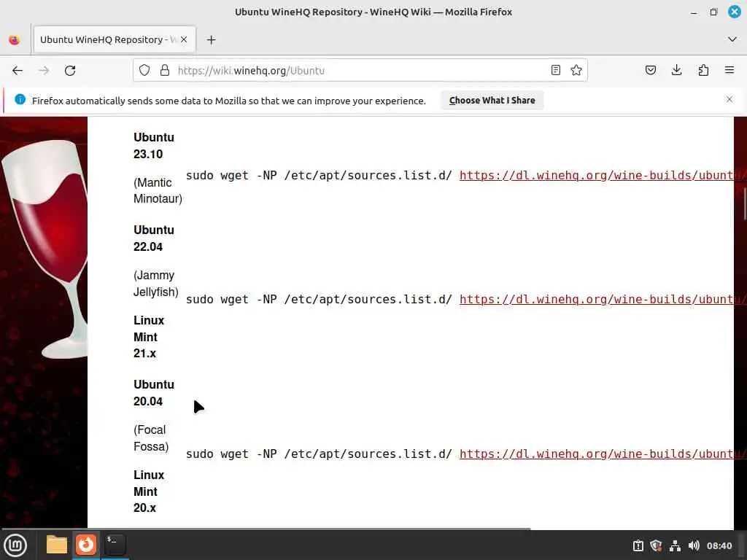Click the security shield tray icon
Screen dimensions: 747x560
[x=656, y=545]
